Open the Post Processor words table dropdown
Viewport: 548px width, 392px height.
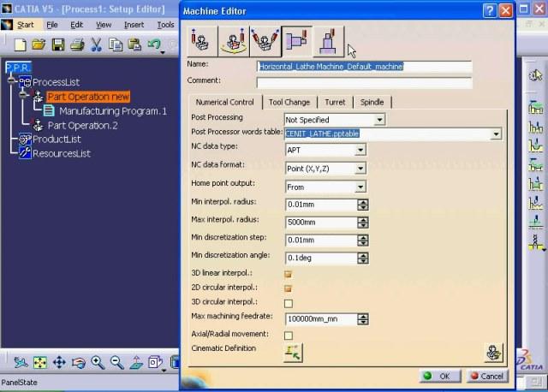coord(496,134)
